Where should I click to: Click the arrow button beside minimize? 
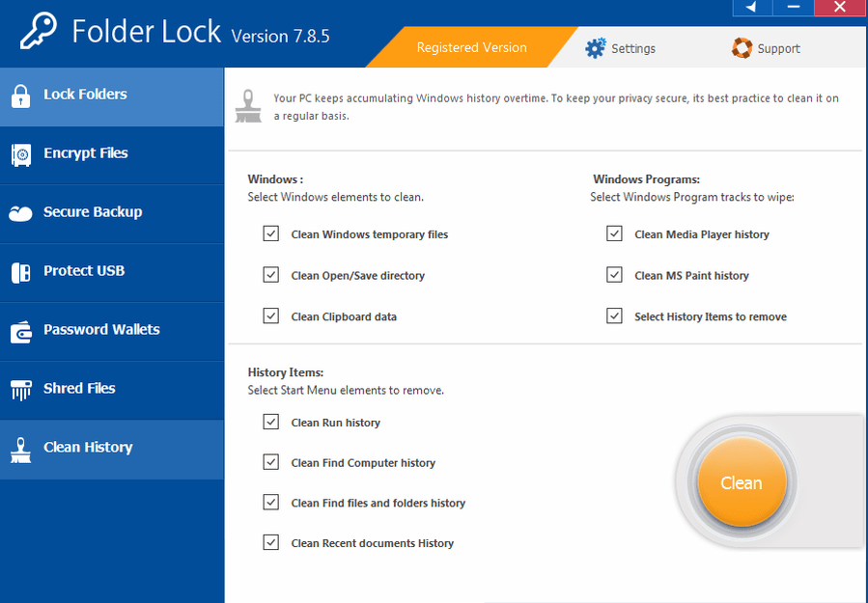click(753, 8)
